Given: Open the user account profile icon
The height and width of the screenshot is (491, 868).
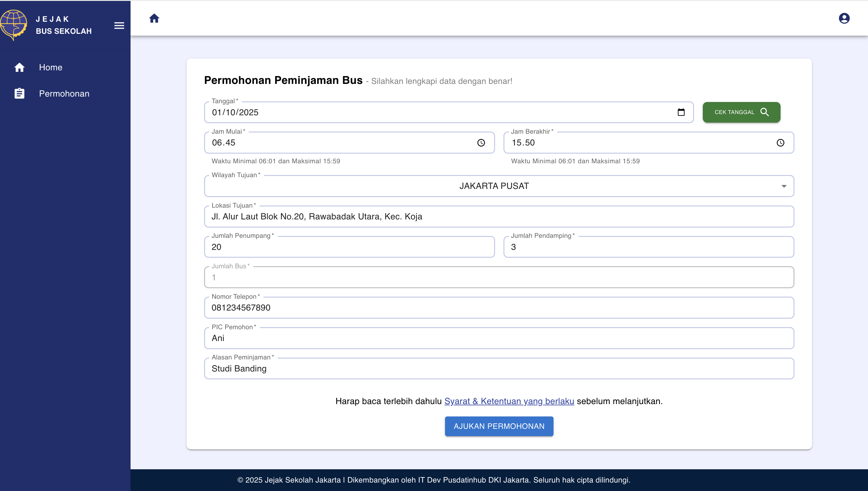Looking at the screenshot, I should (844, 18).
